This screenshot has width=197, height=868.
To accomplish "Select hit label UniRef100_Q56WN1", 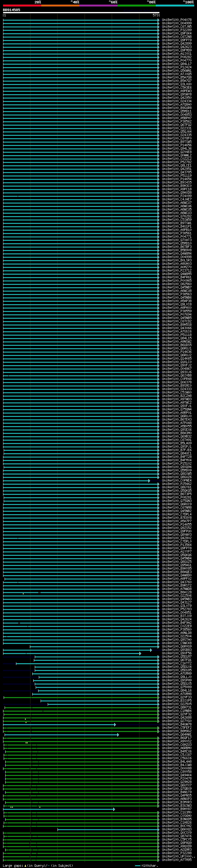I will pos(177,71).
